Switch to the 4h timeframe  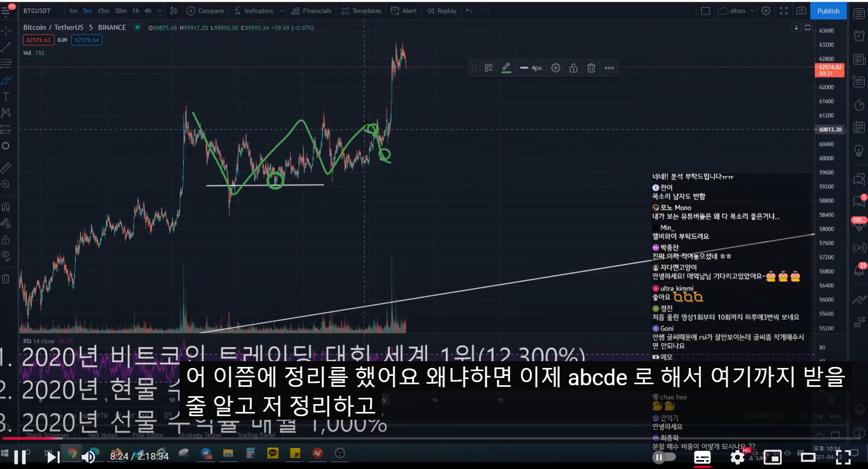[148, 10]
